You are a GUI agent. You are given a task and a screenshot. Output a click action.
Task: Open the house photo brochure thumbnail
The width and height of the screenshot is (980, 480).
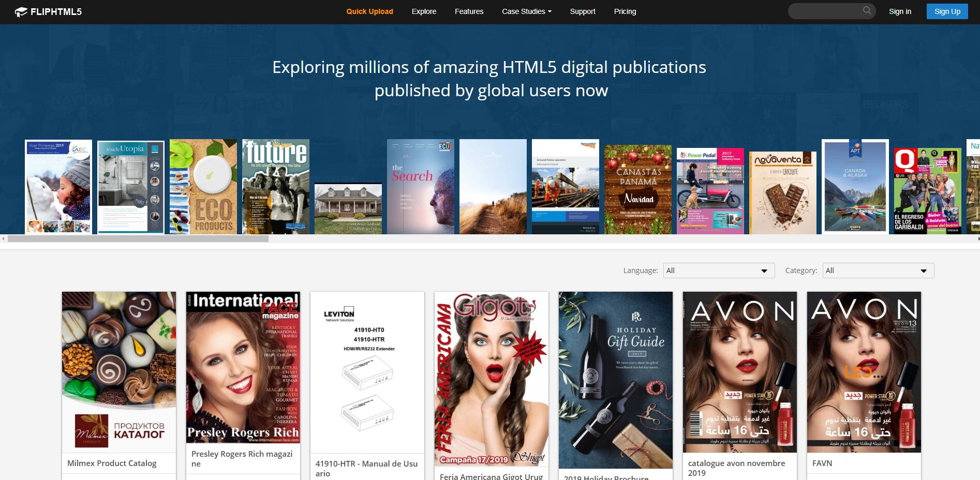[348, 208]
